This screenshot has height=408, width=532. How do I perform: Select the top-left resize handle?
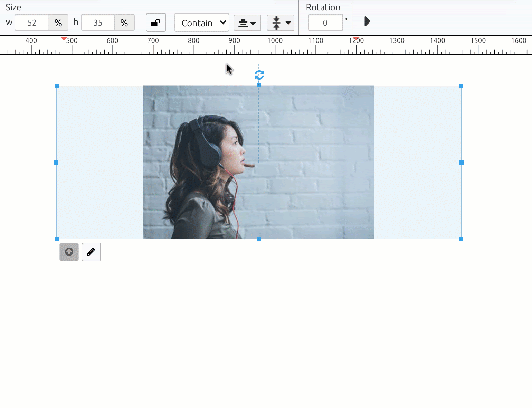pyautogui.click(x=57, y=86)
